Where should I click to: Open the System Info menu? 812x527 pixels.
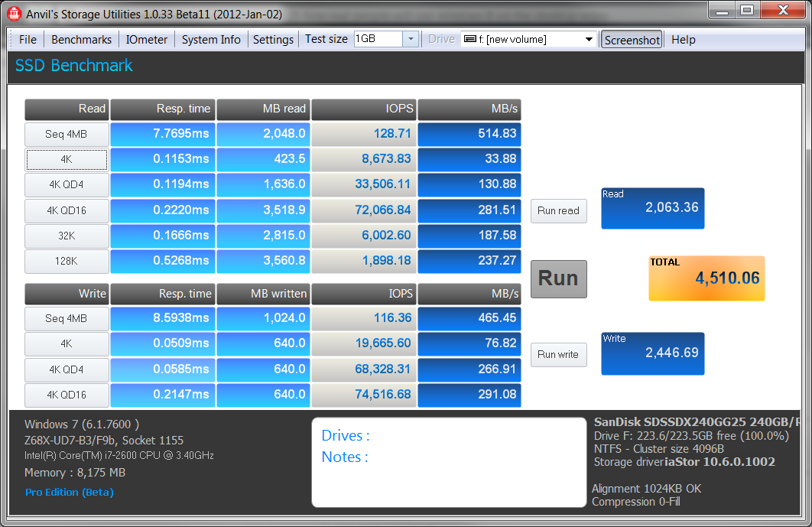click(211, 40)
